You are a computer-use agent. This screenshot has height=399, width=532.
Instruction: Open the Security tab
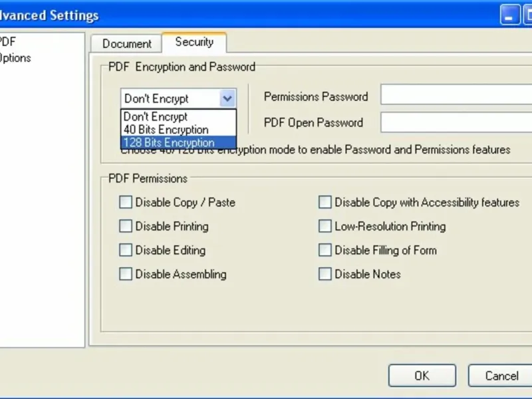click(194, 42)
